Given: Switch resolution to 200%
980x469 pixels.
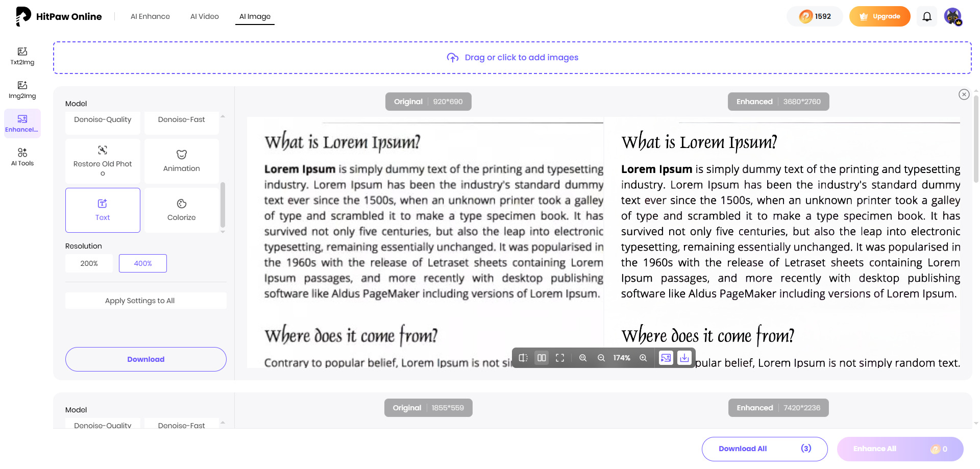Looking at the screenshot, I should 89,263.
